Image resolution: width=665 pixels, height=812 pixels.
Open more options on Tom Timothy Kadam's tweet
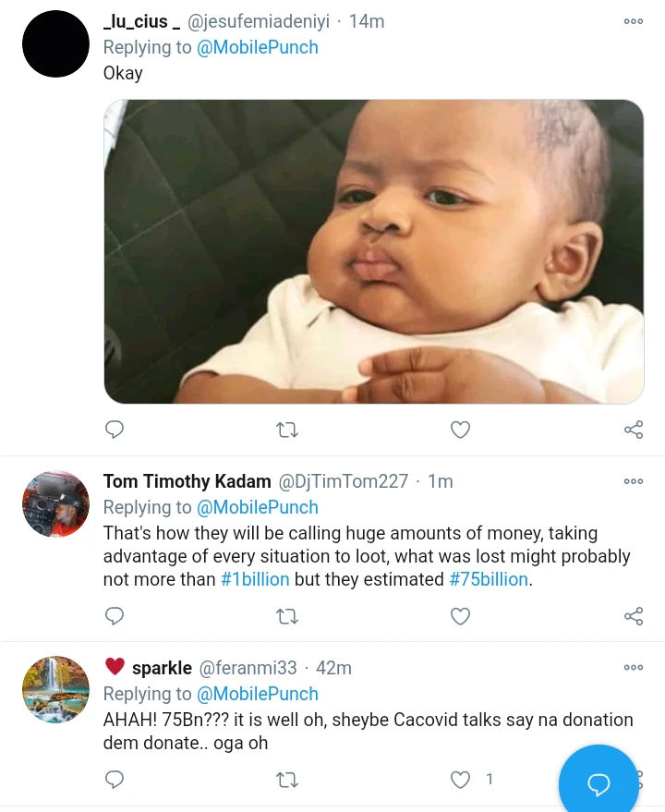634,481
